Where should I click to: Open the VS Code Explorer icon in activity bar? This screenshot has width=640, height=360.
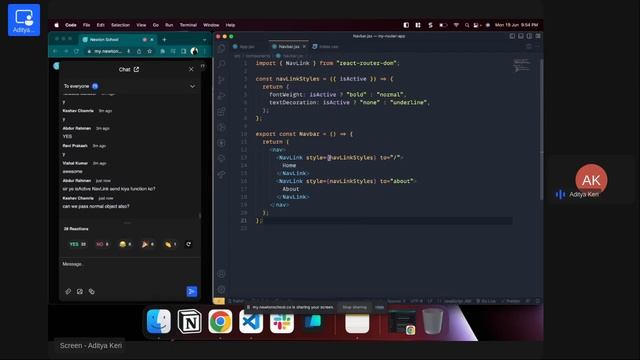tap(222, 48)
